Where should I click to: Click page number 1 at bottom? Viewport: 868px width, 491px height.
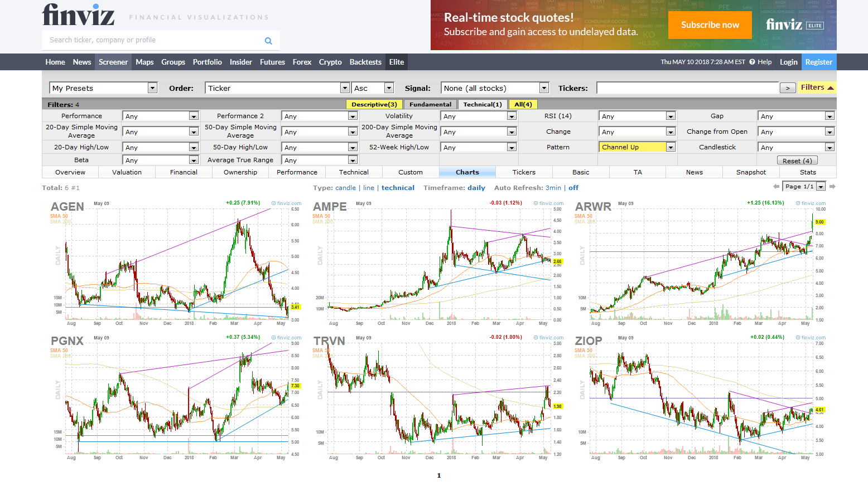click(x=439, y=475)
